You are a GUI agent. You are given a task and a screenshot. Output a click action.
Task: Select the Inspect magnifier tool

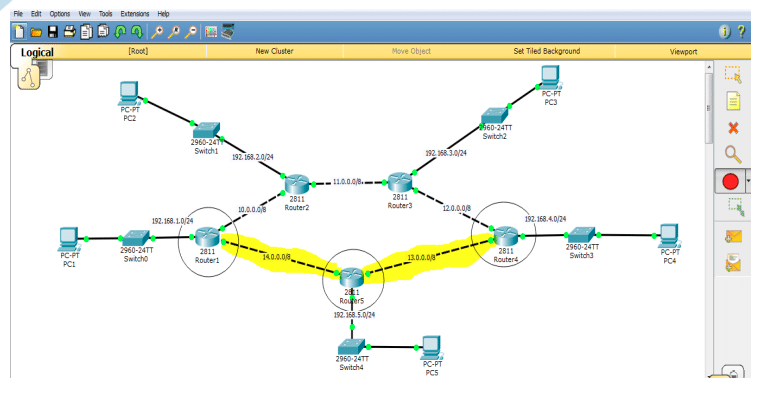[x=733, y=154]
